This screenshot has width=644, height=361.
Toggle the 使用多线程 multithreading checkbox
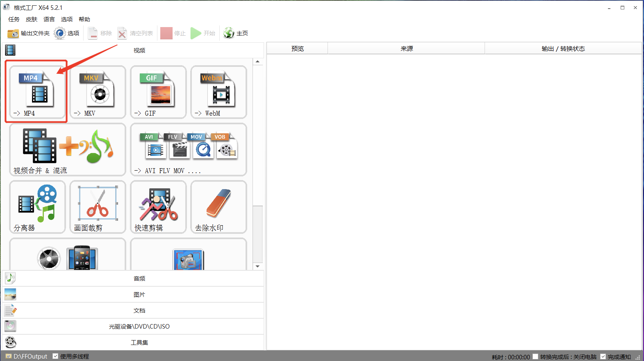(x=55, y=356)
